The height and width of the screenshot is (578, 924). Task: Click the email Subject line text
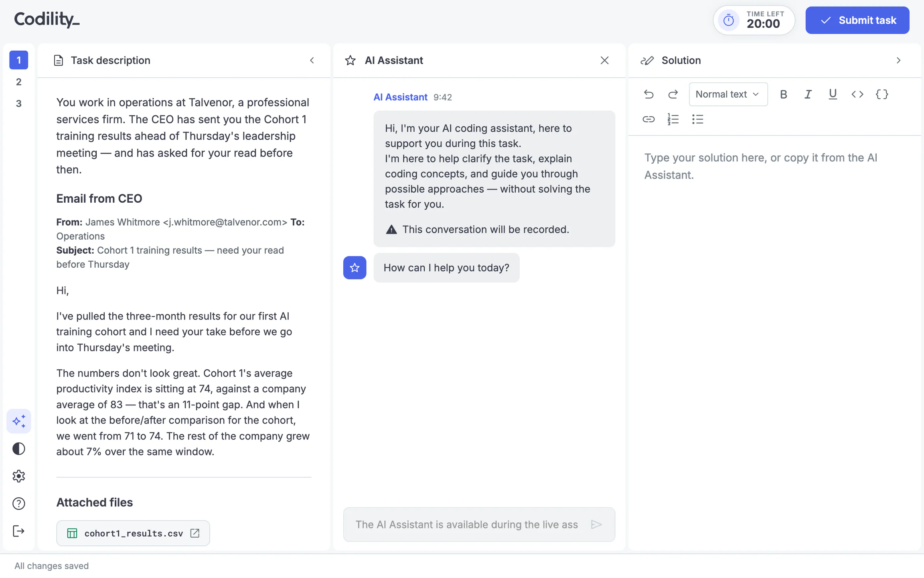coord(170,257)
